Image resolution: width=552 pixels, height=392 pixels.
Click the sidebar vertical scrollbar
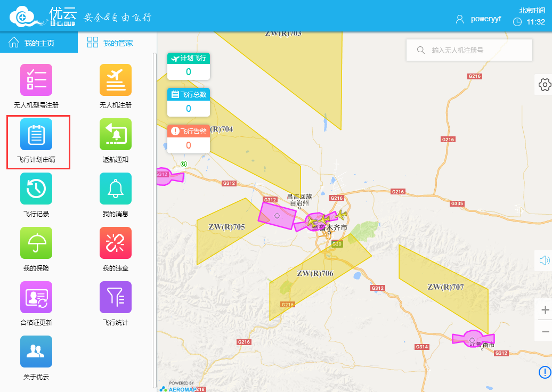(x=155, y=220)
